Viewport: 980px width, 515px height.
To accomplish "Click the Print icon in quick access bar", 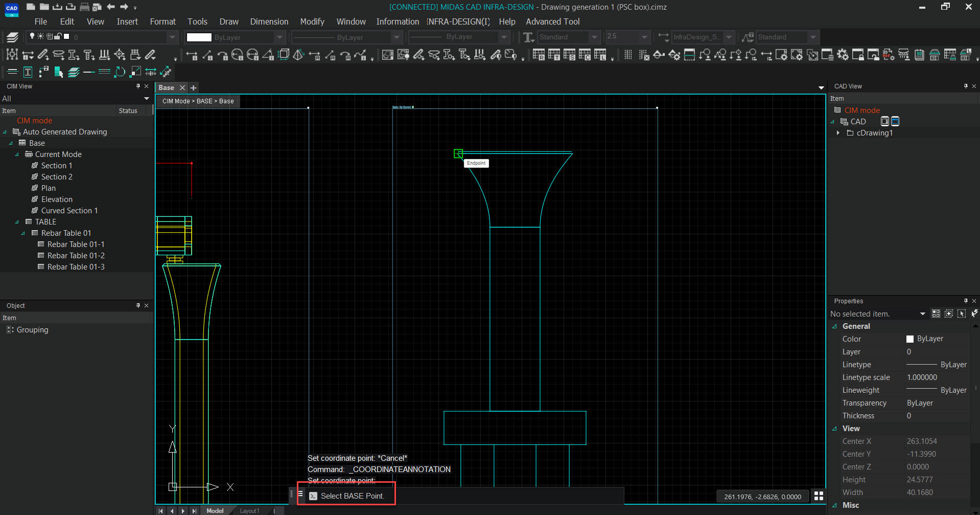I will 84,7.
